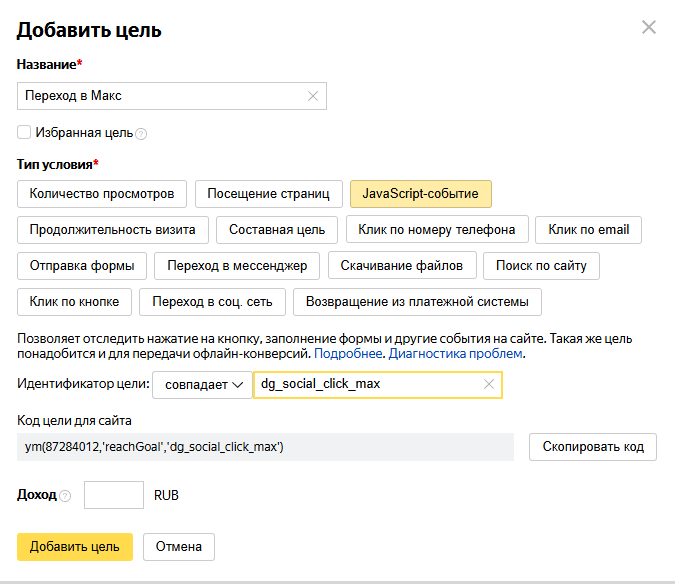Click the help icon next to Доход
This screenshot has height=584, width=675.
pos(65,496)
